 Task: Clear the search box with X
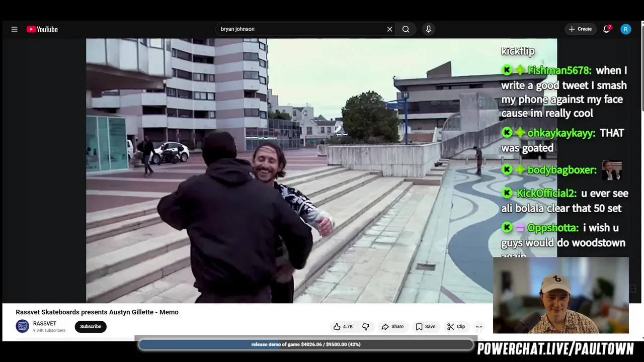pos(389,29)
